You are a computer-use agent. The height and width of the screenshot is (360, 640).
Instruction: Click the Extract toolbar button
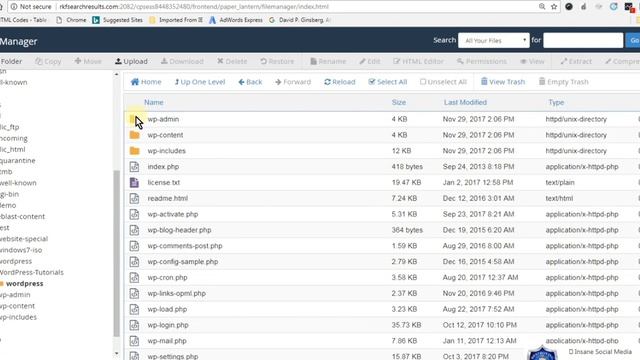coord(576,61)
